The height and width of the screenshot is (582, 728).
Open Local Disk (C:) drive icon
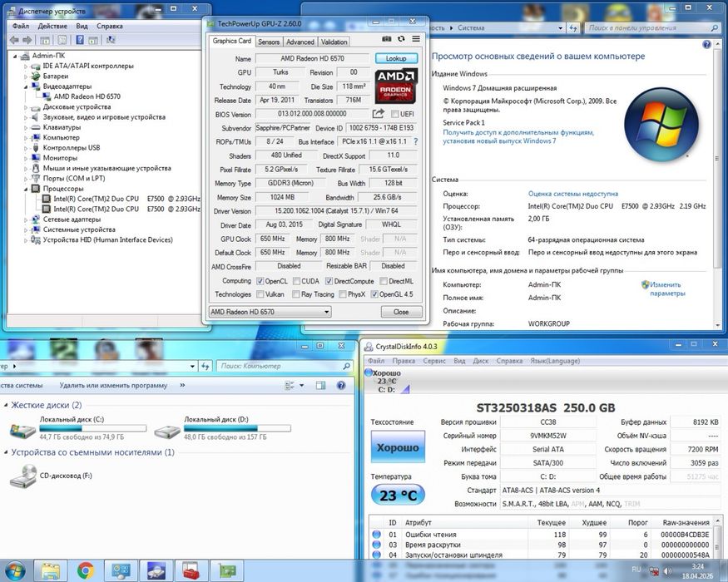pyautogui.click(x=23, y=431)
